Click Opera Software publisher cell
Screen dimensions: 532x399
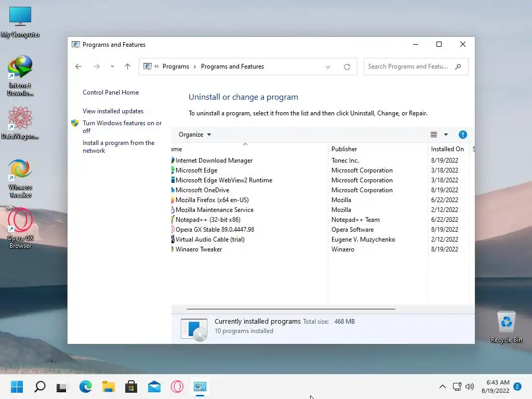tap(353, 229)
